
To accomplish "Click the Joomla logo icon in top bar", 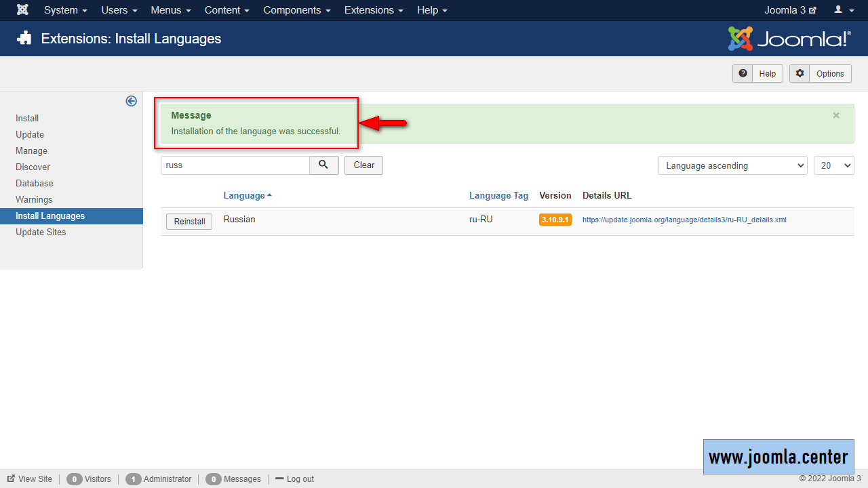I will pyautogui.click(x=22, y=10).
